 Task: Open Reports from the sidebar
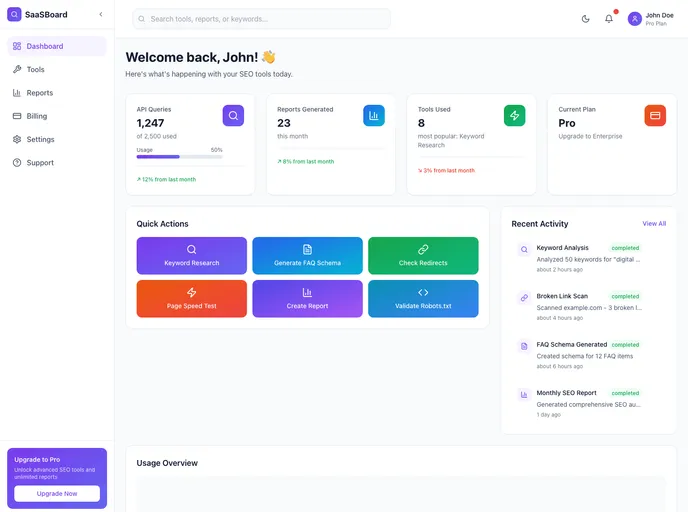pyautogui.click(x=57, y=93)
